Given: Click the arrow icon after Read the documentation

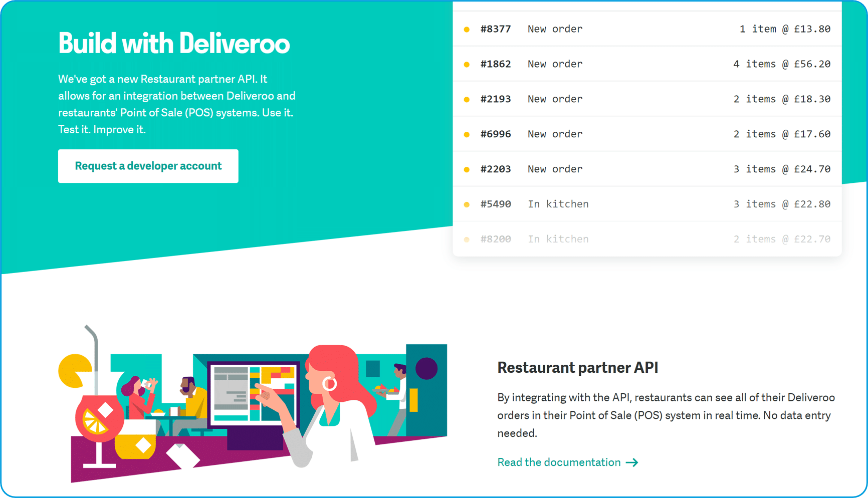Looking at the screenshot, I should point(632,462).
